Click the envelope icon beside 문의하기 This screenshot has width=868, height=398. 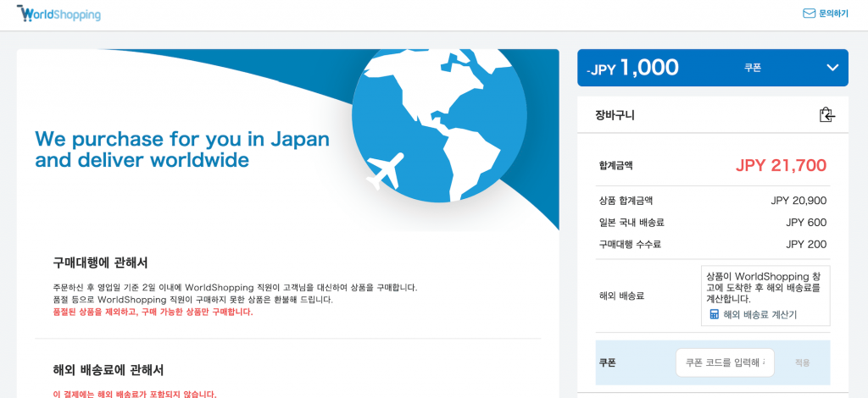tap(809, 14)
